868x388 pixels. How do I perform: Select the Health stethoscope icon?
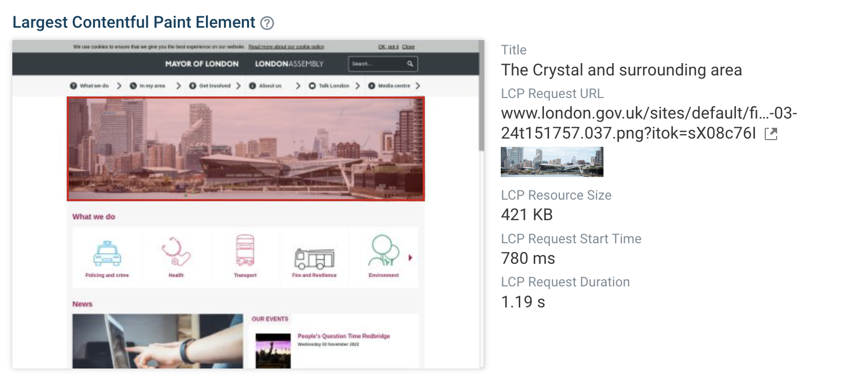click(176, 251)
